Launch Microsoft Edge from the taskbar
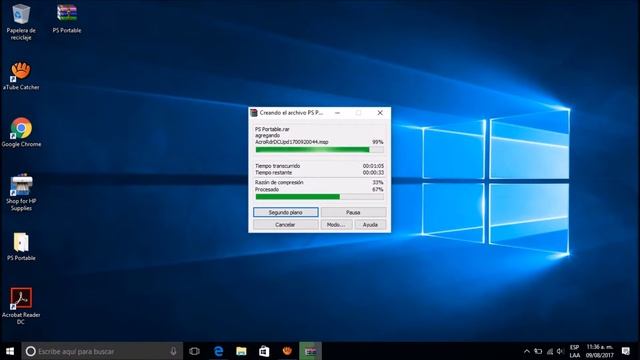 219,351
